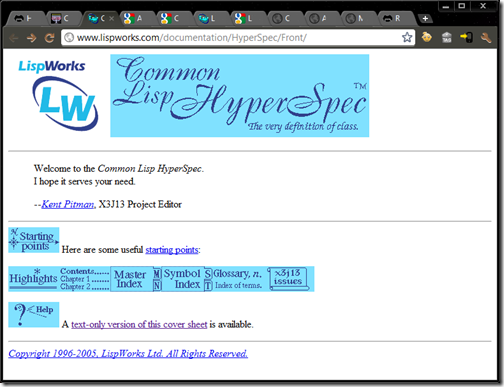The height and width of the screenshot is (387, 504).
Task: Open the gray box extension icon
Action: point(447,37)
